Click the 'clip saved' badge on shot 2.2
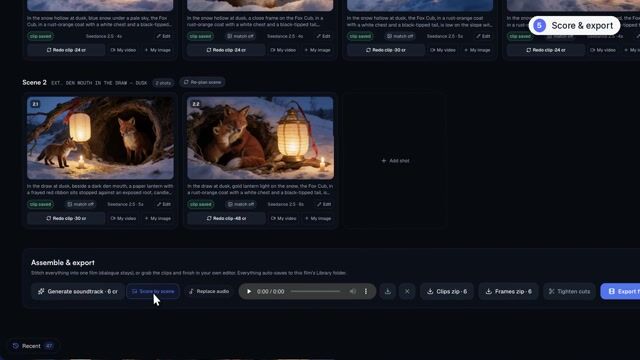The width and height of the screenshot is (640, 360). tap(200, 204)
